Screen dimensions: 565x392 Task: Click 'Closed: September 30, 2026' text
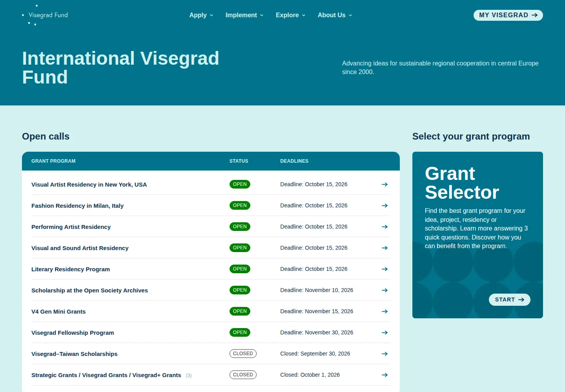(x=315, y=354)
